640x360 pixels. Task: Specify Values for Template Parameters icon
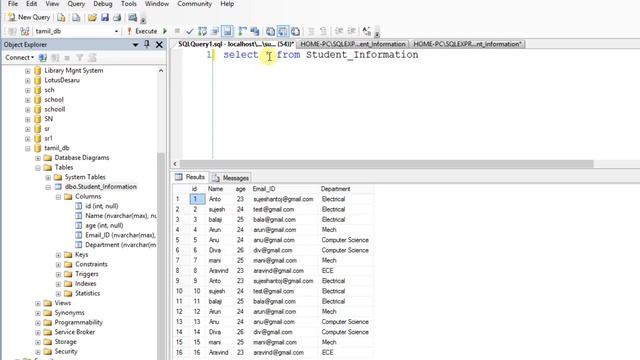(367, 31)
